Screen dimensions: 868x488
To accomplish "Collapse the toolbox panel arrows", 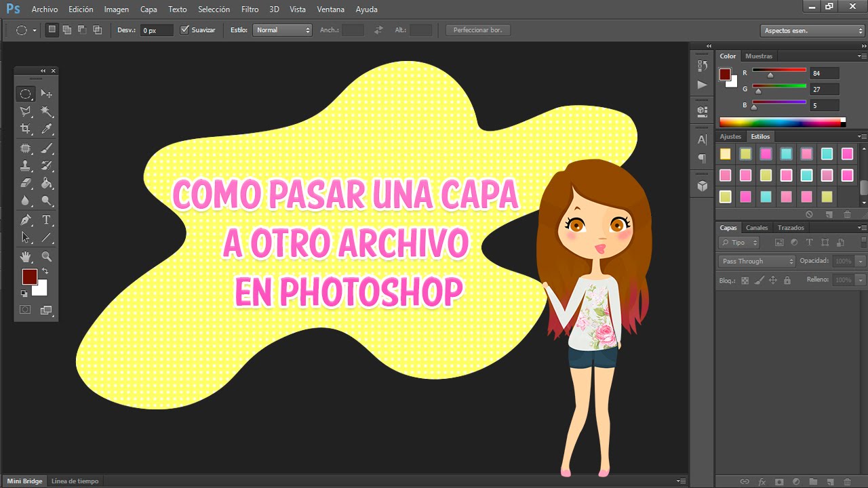I will pyautogui.click(x=43, y=70).
